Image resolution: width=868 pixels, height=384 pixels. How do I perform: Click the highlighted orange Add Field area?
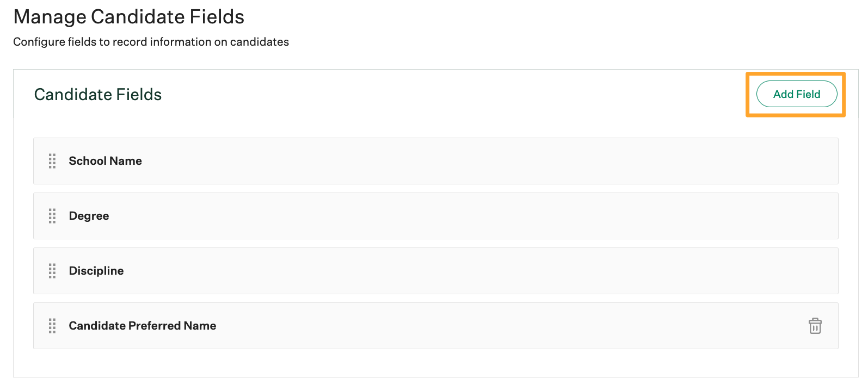coord(796,94)
